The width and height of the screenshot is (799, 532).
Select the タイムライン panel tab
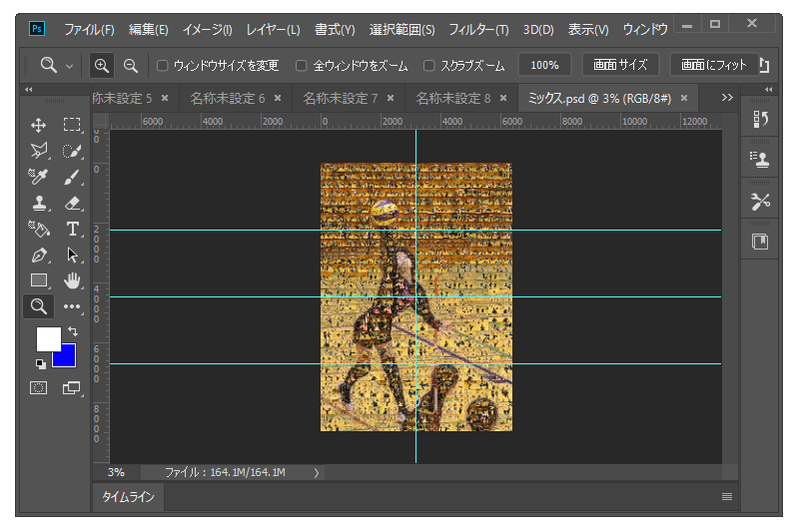(x=128, y=497)
